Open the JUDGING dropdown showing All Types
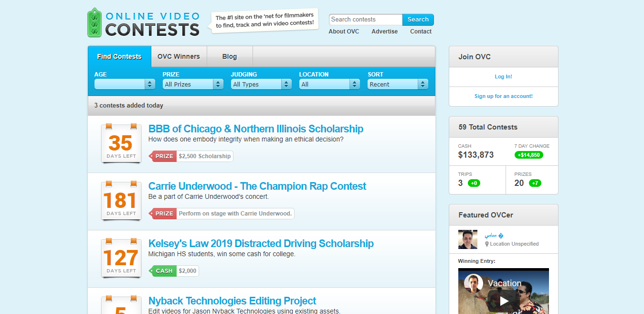This screenshot has width=644, height=314. click(x=261, y=84)
